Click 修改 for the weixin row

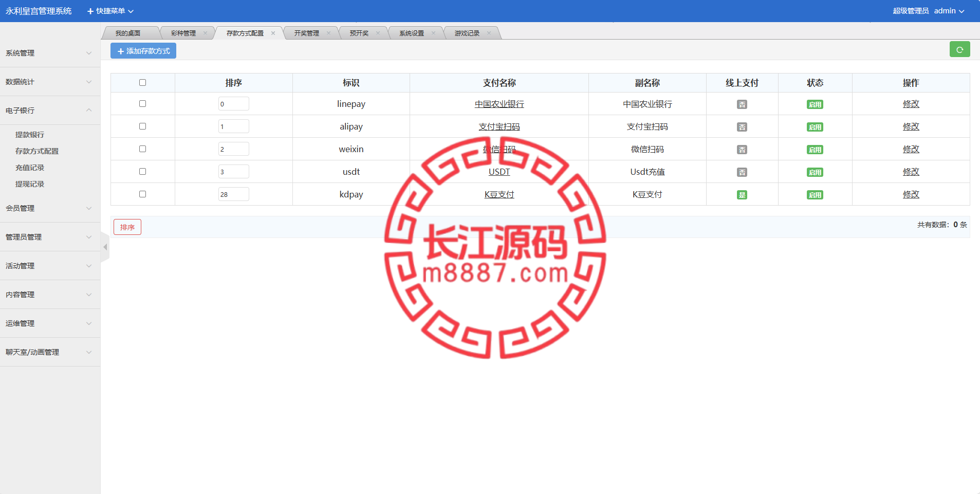911,149
